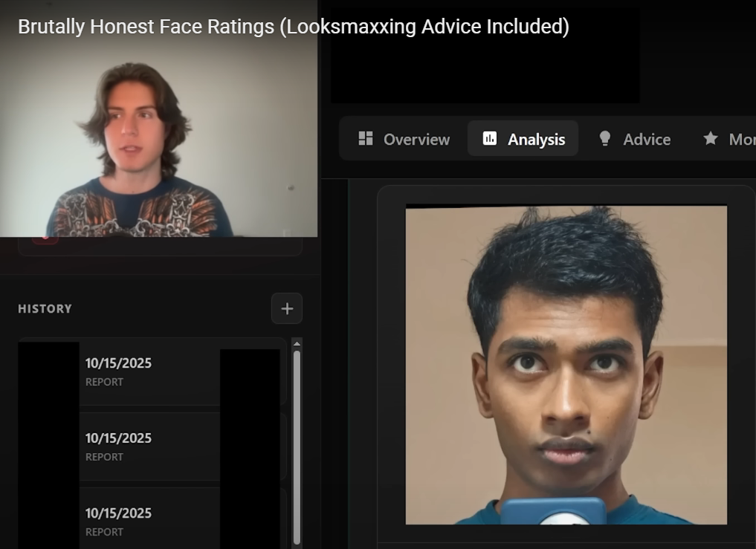Open the first 10/15/2025 report

[x=119, y=371]
